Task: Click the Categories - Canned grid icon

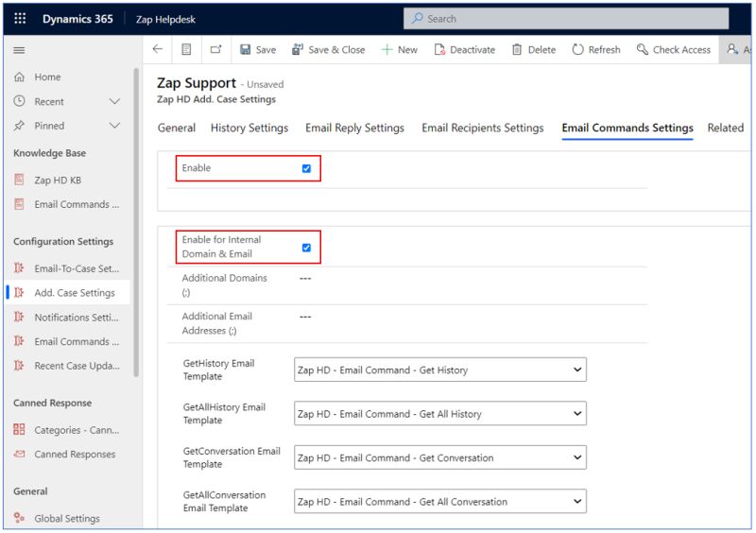Action: tap(19, 429)
